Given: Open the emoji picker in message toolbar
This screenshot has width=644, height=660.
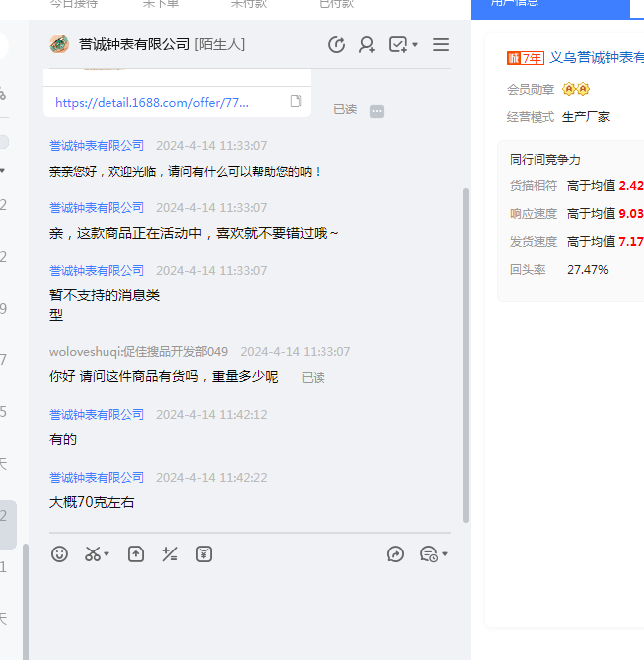Looking at the screenshot, I should pyautogui.click(x=60, y=554).
